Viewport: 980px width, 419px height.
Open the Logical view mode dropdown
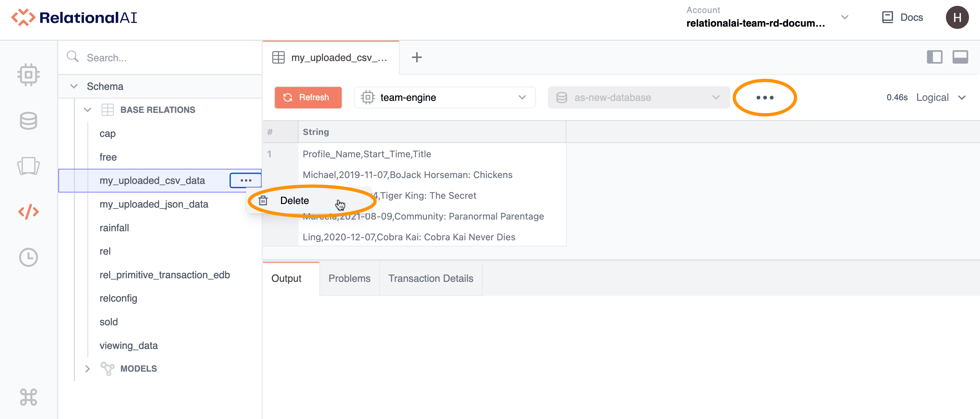coord(940,97)
